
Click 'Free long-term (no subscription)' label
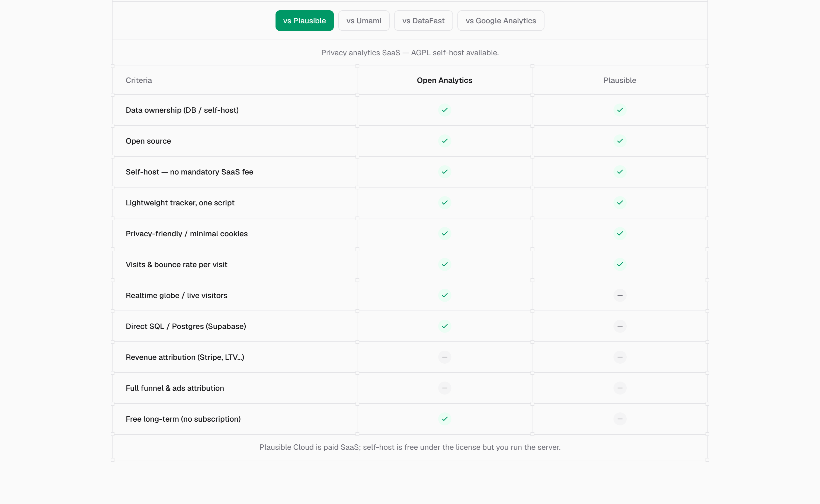(x=183, y=419)
